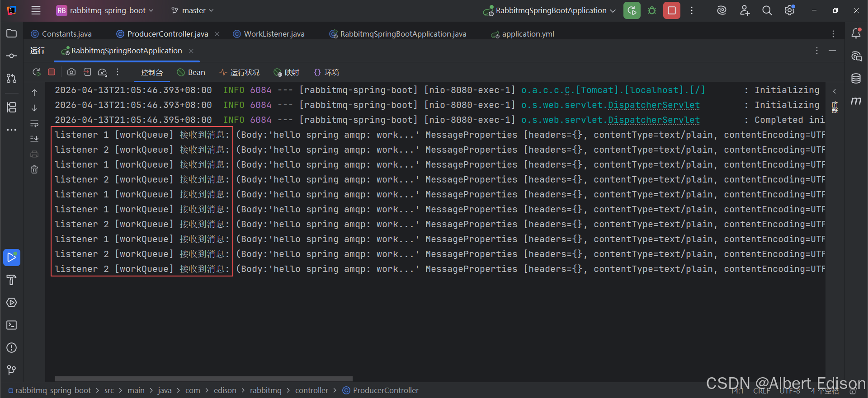868x398 pixels.
Task: Click the horizontal console scrollbar
Action: point(203,379)
